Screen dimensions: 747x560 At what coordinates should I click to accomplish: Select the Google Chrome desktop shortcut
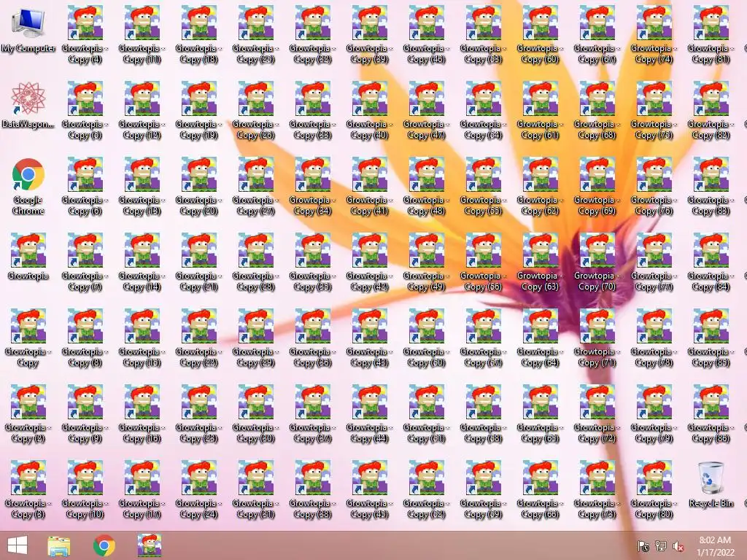tap(28, 187)
